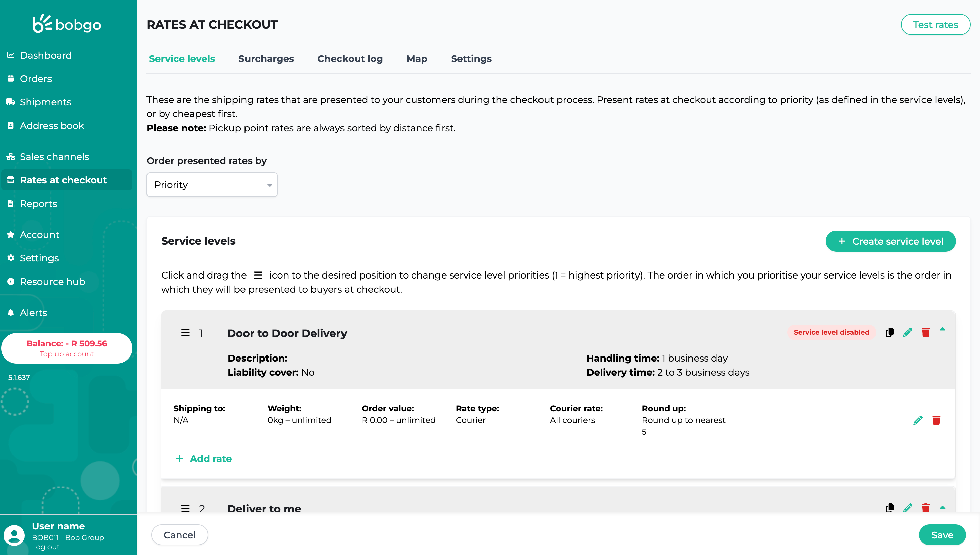Click the Orders box icon
The height and width of the screenshot is (555, 980).
coord(11,79)
